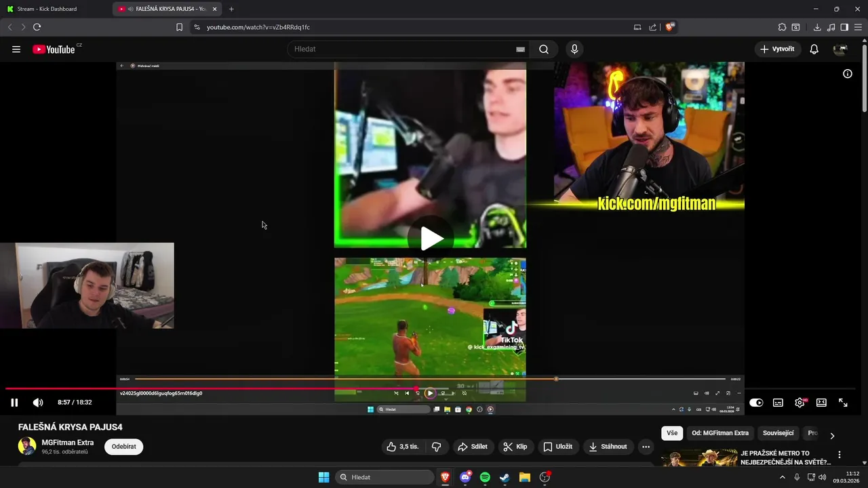Open File Explorer from the taskbar
Image resolution: width=868 pixels, height=488 pixels.
point(524,477)
